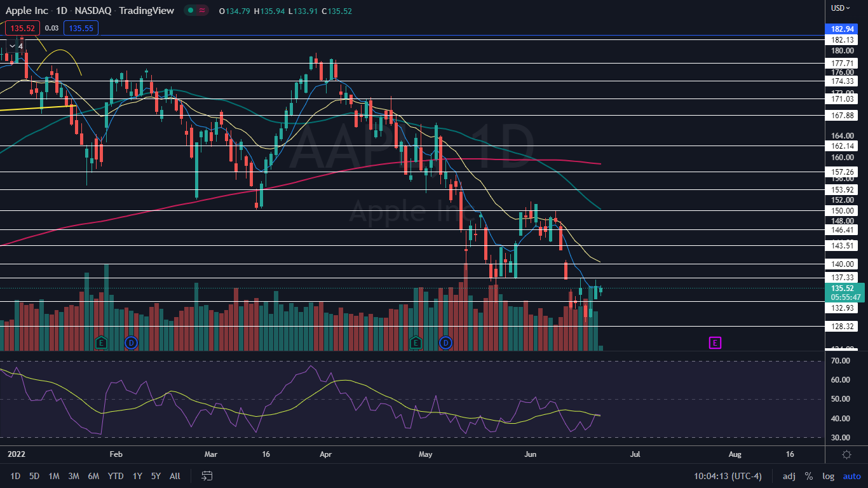Click the first earnings E marker in January
This screenshot has width=868, height=488.
(100, 342)
